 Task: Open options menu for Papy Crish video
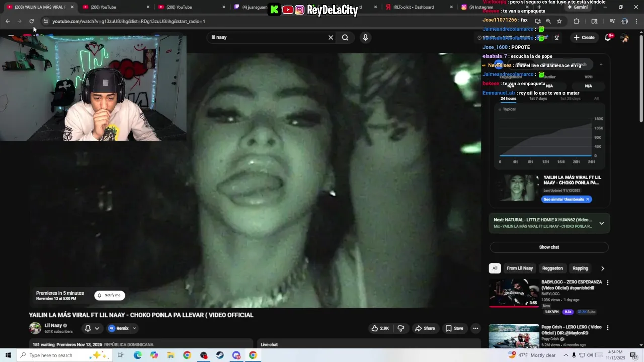point(607,328)
